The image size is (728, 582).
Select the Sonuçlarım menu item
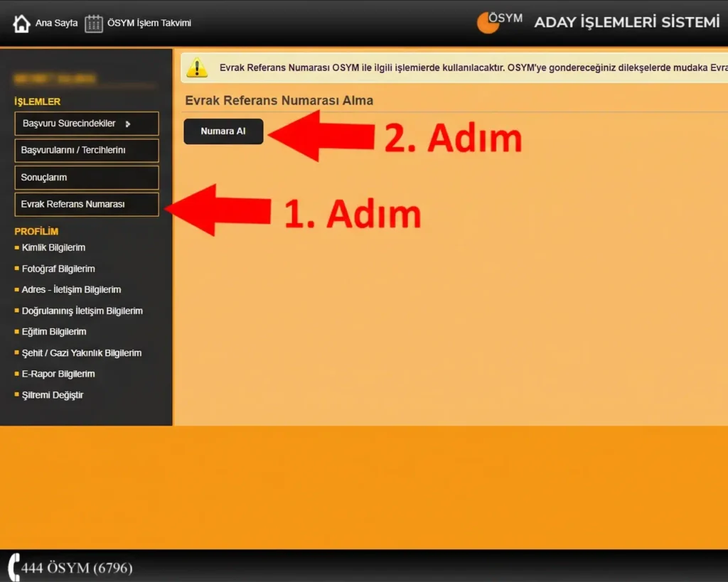click(87, 177)
